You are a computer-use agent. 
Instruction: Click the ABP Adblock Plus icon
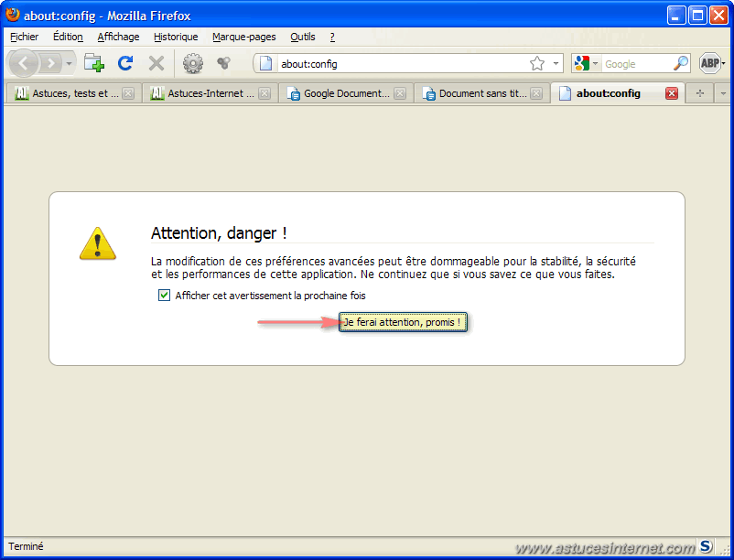[709, 63]
